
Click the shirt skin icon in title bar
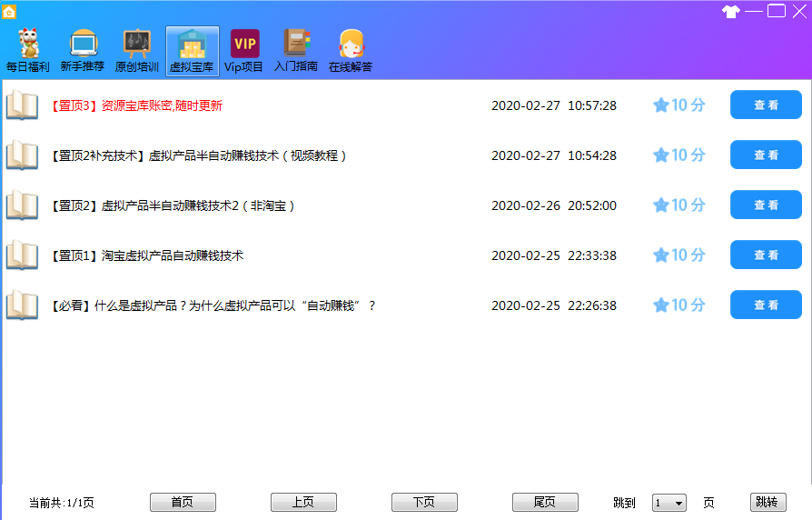pos(730,12)
